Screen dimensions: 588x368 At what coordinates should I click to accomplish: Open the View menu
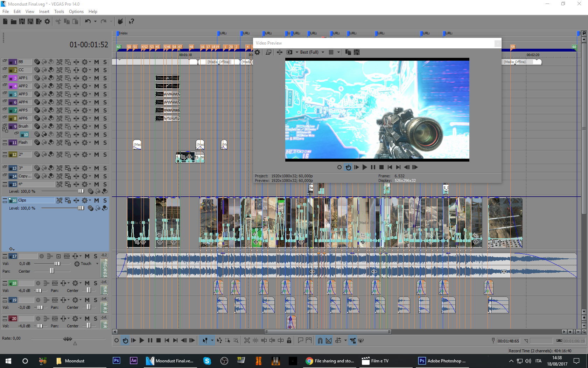click(30, 12)
